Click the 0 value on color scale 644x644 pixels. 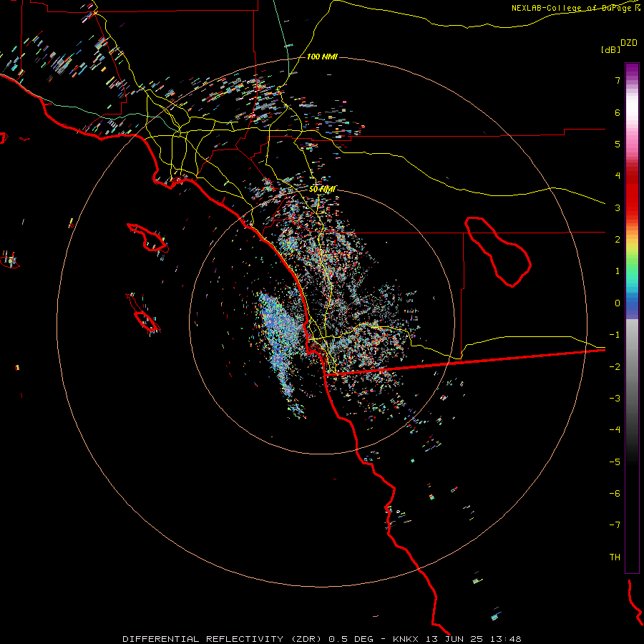coord(618,303)
